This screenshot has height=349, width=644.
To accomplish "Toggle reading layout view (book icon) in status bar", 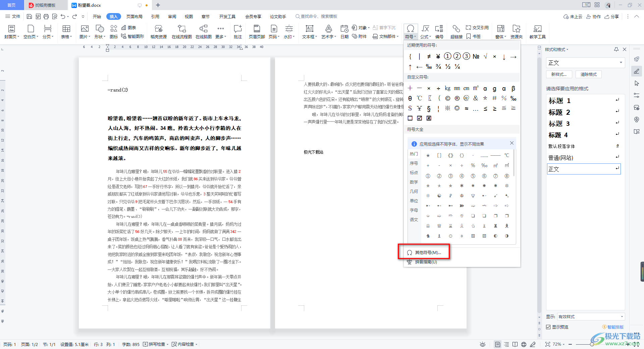I will (x=515, y=344).
